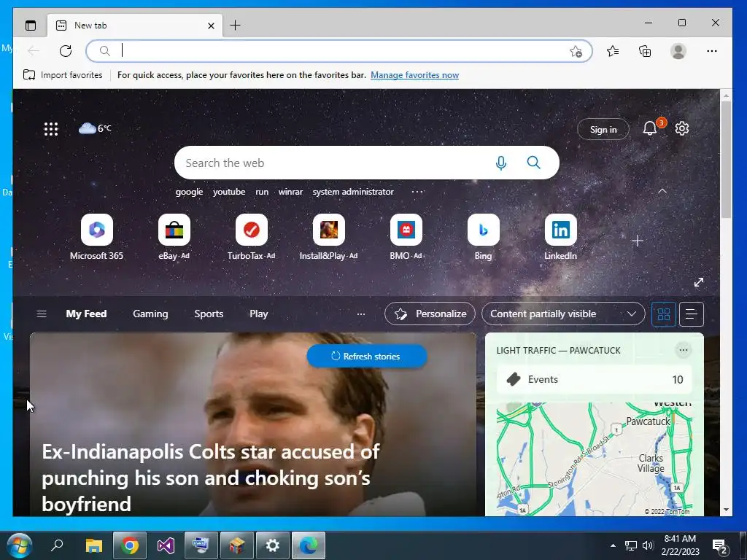Open the BMO quick link tile
Viewport: 747px width, 560px height.
[406, 237]
